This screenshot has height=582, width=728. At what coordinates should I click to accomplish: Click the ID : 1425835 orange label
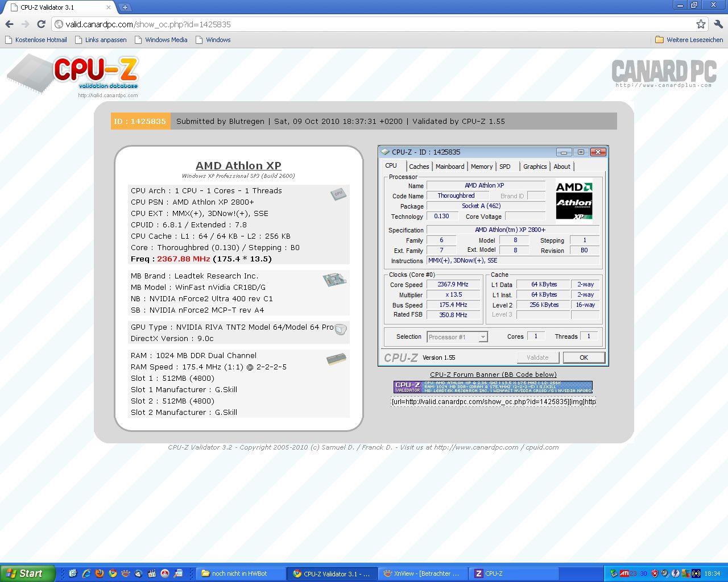pos(140,121)
